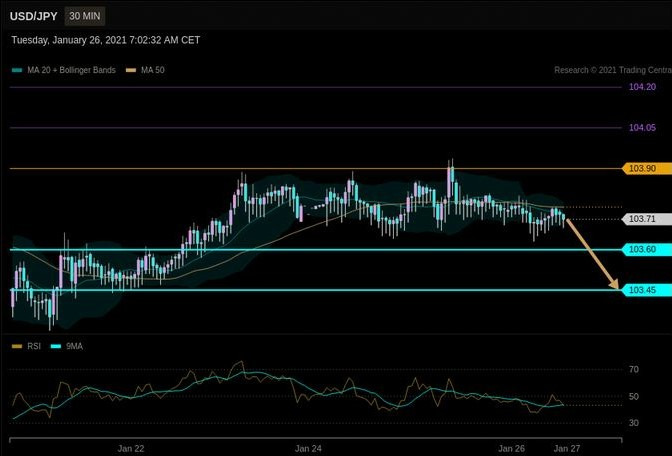This screenshot has width=672, height=456.
Task: Click the RSI 30 level label
Action: click(x=634, y=423)
